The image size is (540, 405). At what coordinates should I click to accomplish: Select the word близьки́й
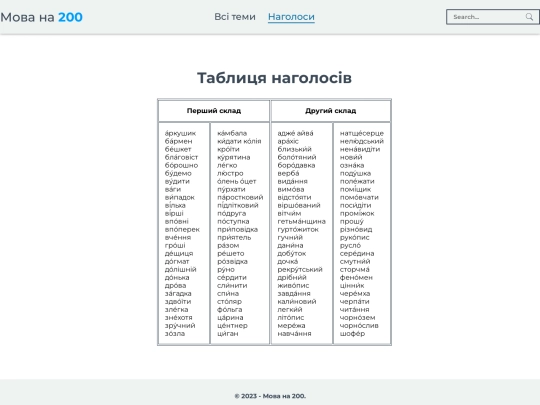point(294,149)
